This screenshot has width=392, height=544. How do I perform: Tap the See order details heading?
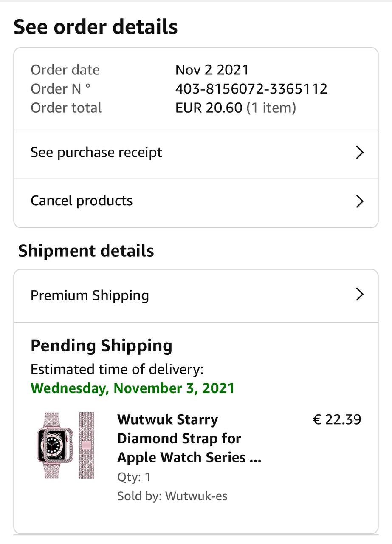pyautogui.click(x=96, y=27)
